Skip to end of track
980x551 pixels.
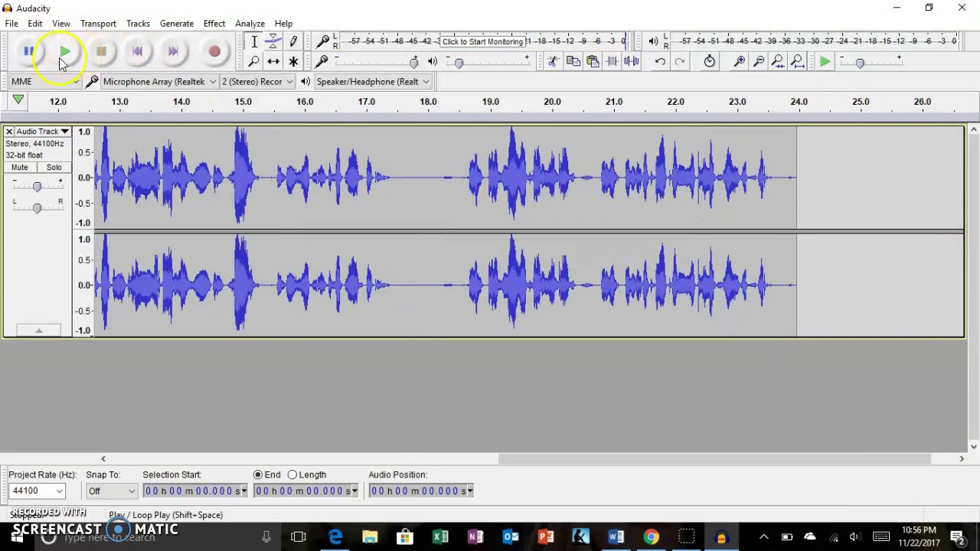[x=173, y=51]
